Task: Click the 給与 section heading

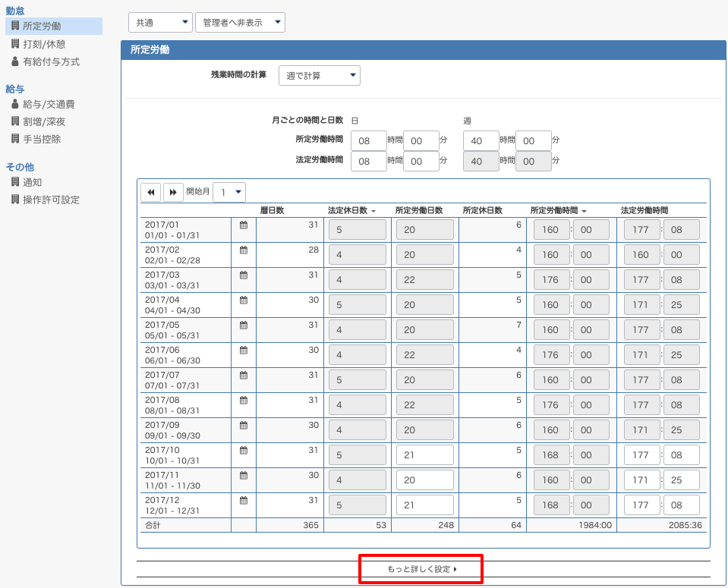Action: 15,89
